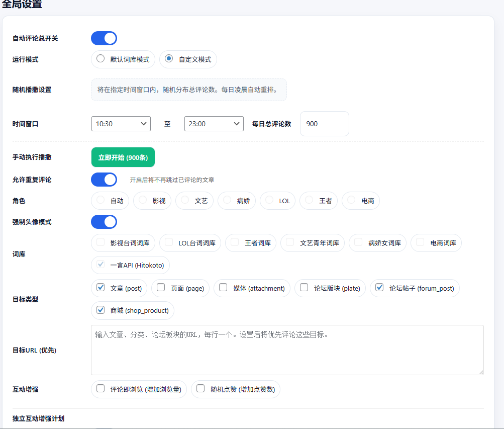Disable the 允许重复评论 toggle
504x429 pixels.
click(x=104, y=180)
